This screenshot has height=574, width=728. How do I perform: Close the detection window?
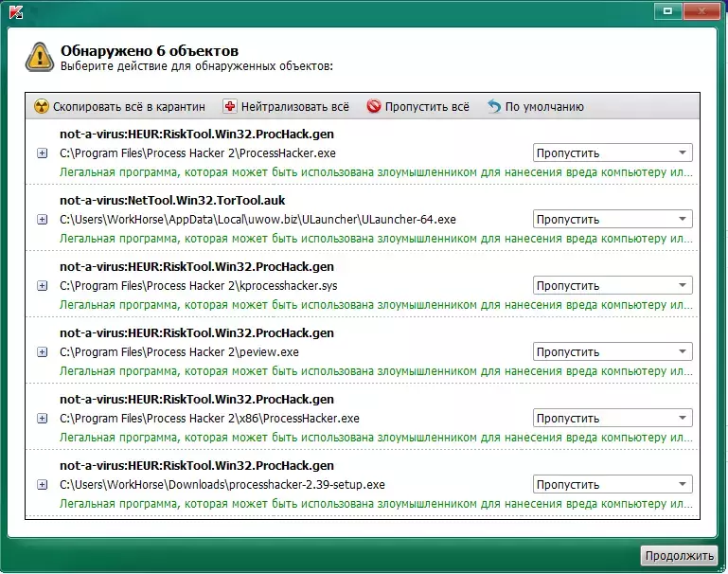tap(701, 11)
